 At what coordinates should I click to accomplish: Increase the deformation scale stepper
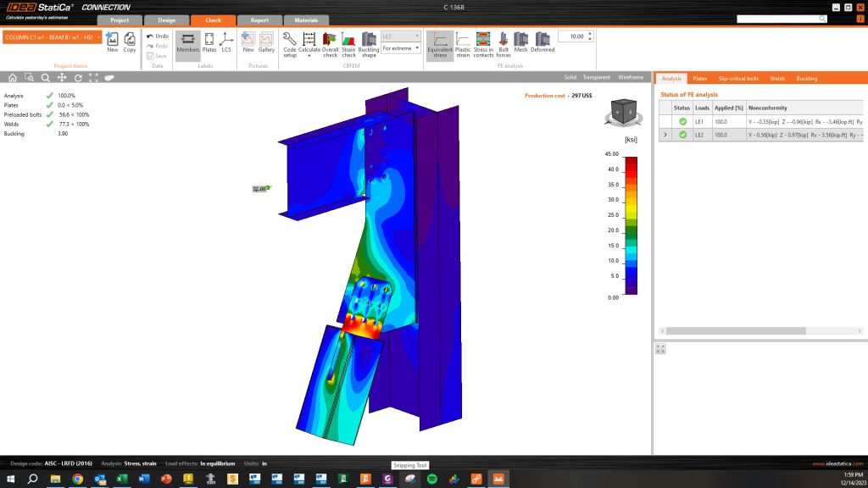pyautogui.click(x=590, y=34)
